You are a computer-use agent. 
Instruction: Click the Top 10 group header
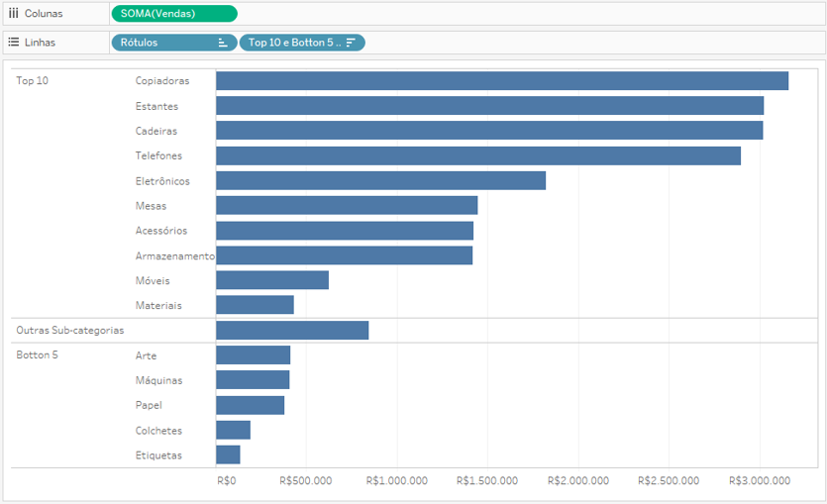[32, 80]
